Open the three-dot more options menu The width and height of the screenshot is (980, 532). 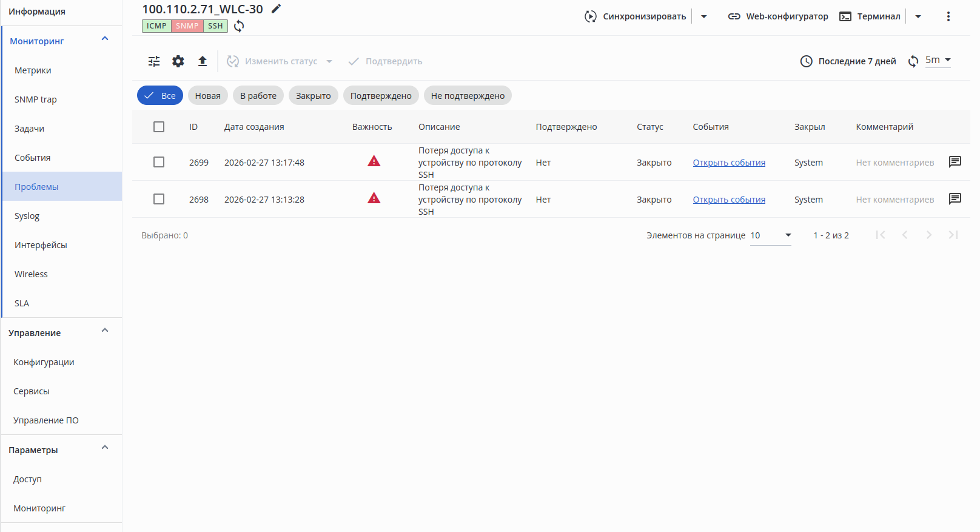(948, 16)
